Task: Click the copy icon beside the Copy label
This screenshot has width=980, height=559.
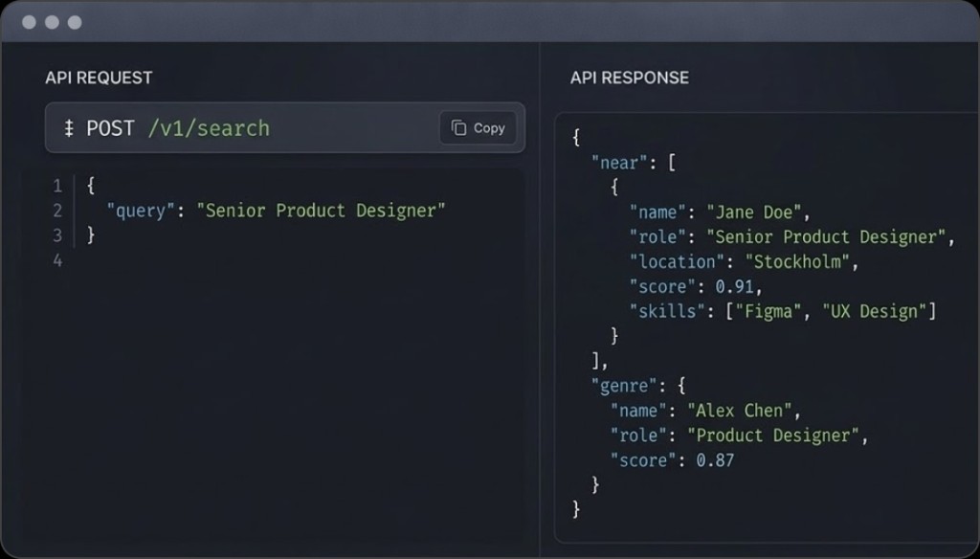Action: [x=460, y=127]
